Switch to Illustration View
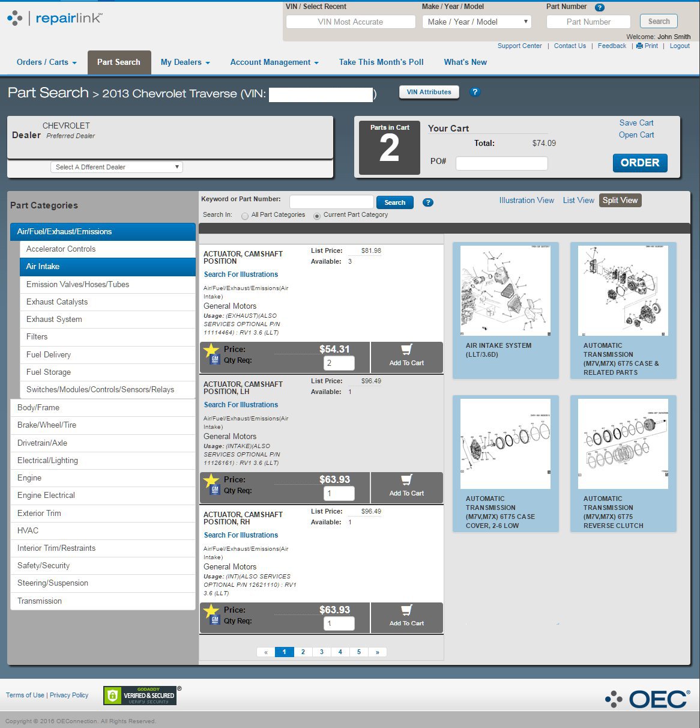The width and height of the screenshot is (700, 728). coord(527,200)
